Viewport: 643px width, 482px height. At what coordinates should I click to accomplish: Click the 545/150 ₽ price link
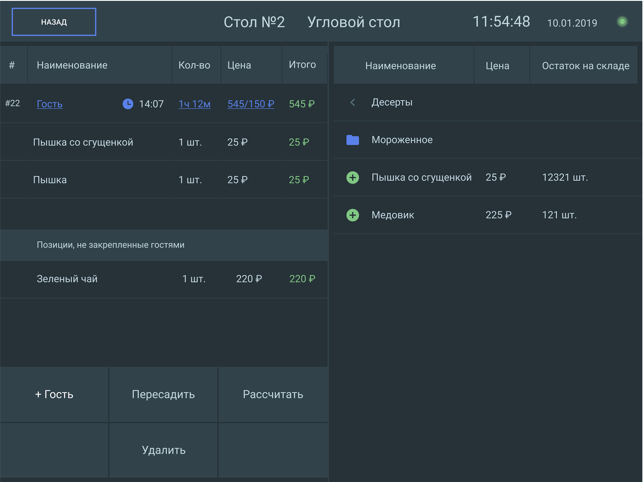click(x=251, y=104)
